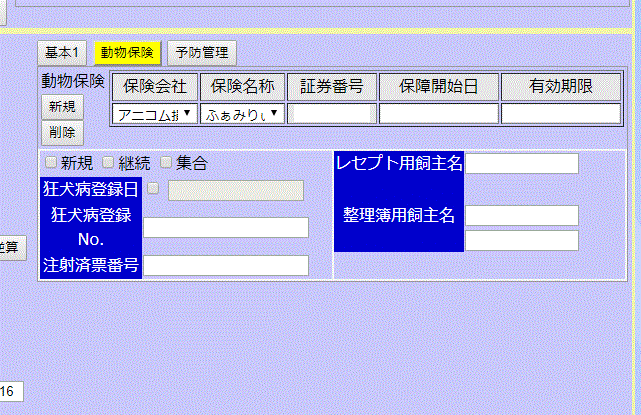
Task: Switch to the 基本1 tab
Action: [62, 53]
